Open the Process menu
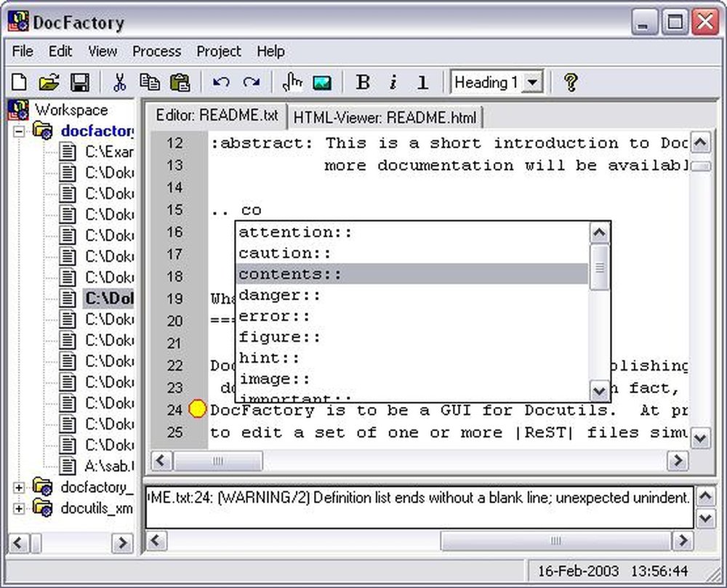 [x=157, y=51]
